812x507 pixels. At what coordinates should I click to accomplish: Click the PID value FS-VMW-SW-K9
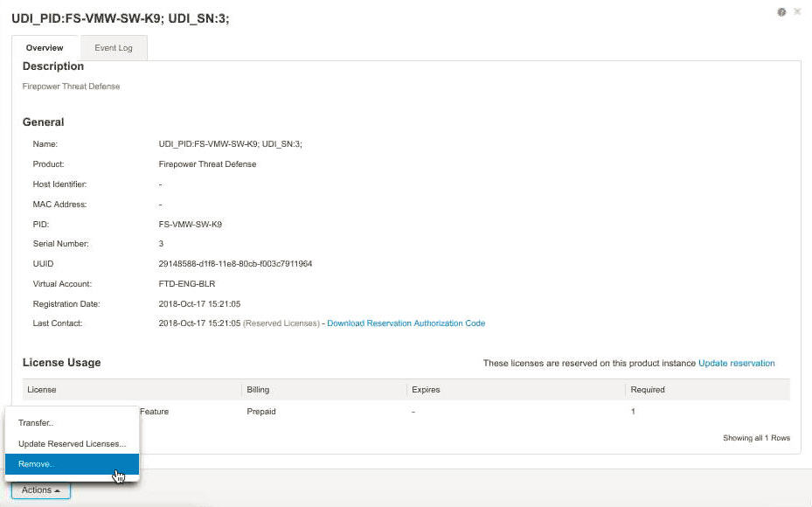pyautogui.click(x=190, y=225)
